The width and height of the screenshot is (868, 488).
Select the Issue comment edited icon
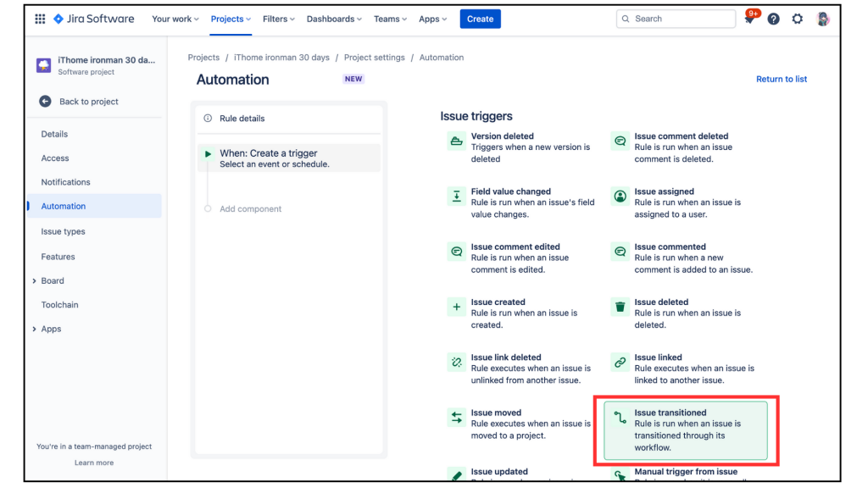(456, 252)
